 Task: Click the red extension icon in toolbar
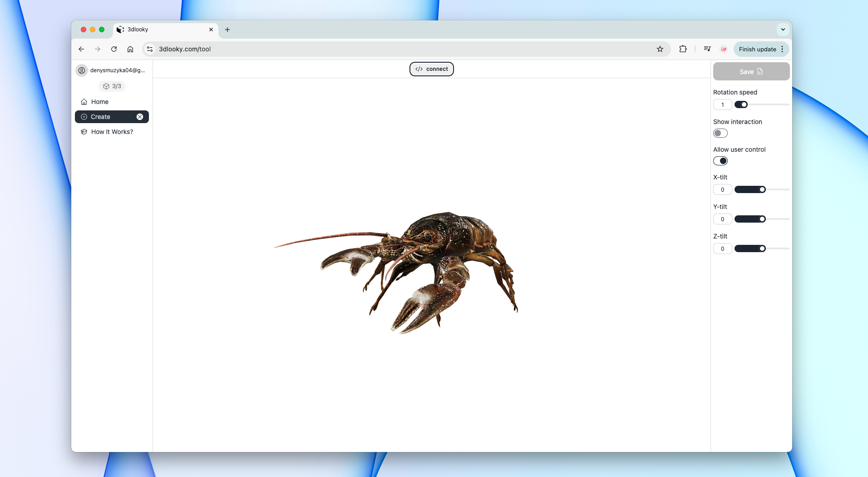[x=724, y=49]
